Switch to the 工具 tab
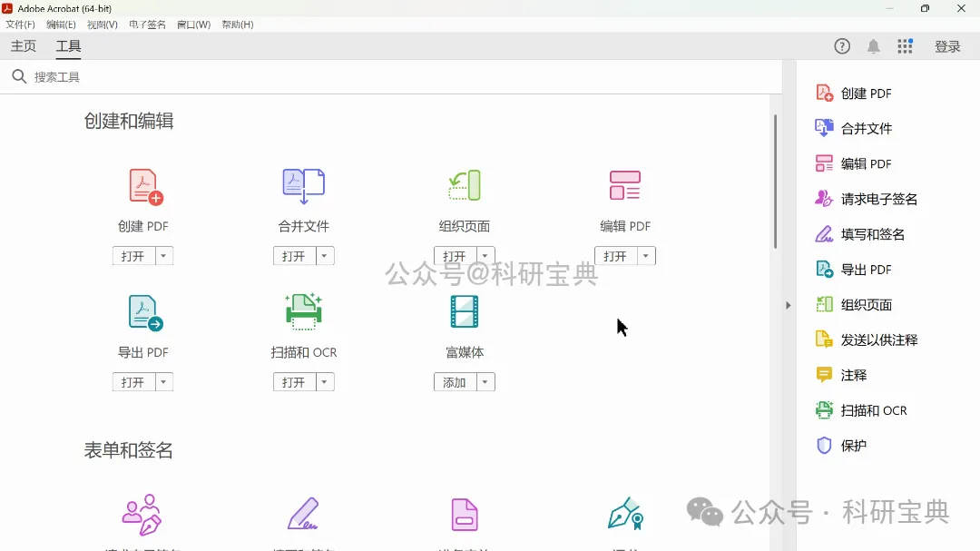 click(x=68, y=46)
